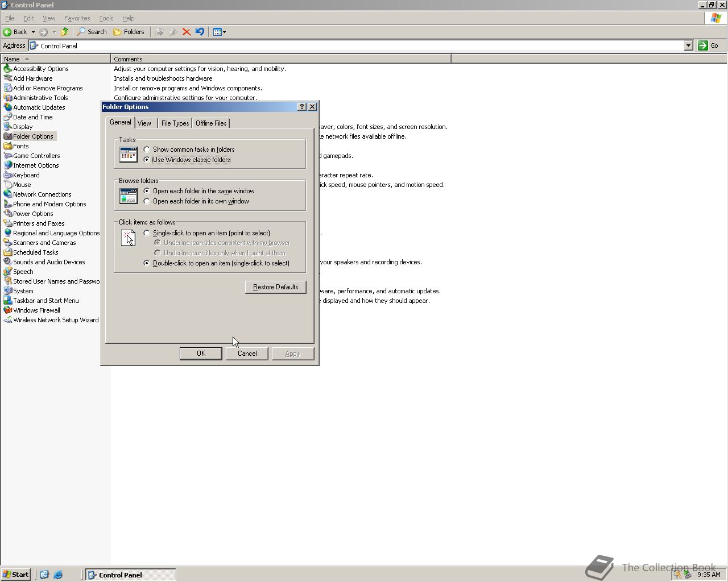The height and width of the screenshot is (582, 728).
Task: Click Control Panel taskbar button
Action: click(131, 575)
